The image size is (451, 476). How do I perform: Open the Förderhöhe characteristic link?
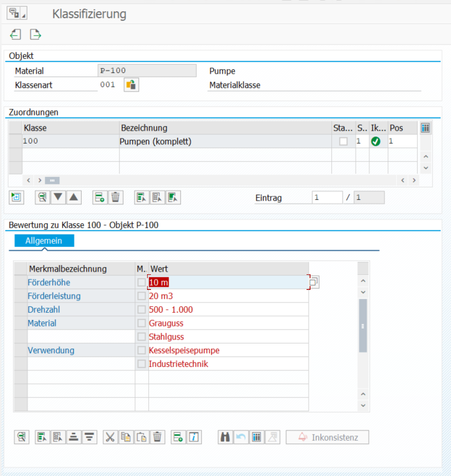pos(49,282)
